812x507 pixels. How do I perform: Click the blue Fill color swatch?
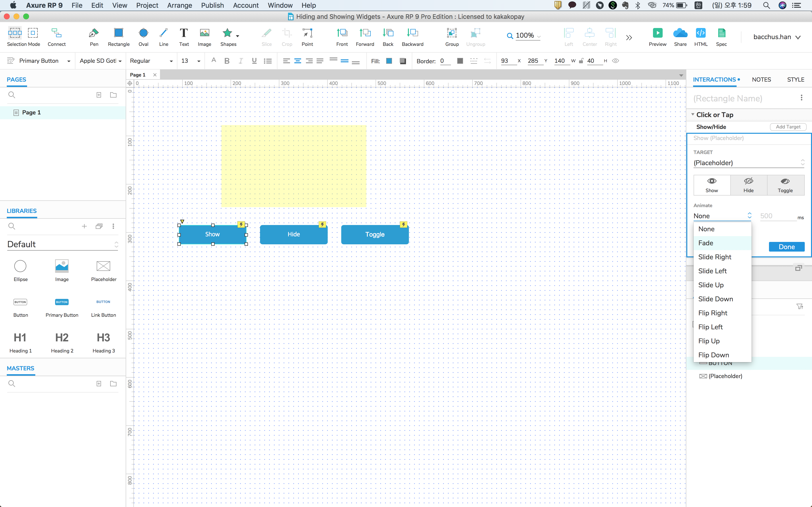click(389, 61)
